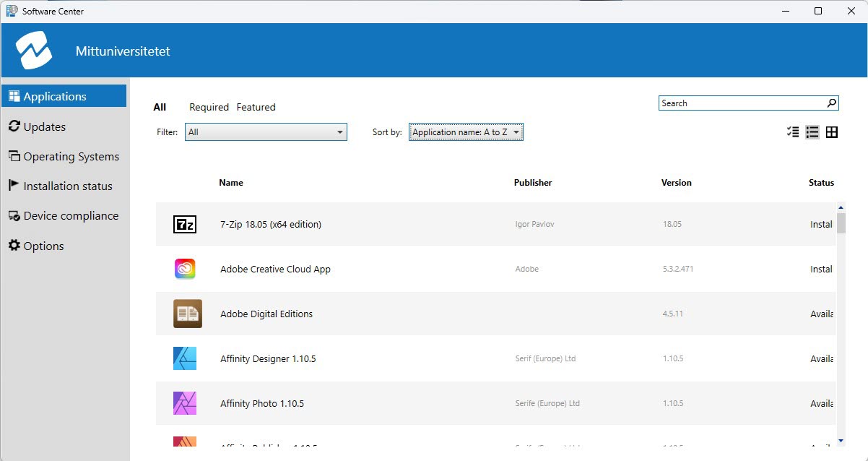The image size is (868, 461).
Task: Select the All tab
Action: [x=160, y=107]
